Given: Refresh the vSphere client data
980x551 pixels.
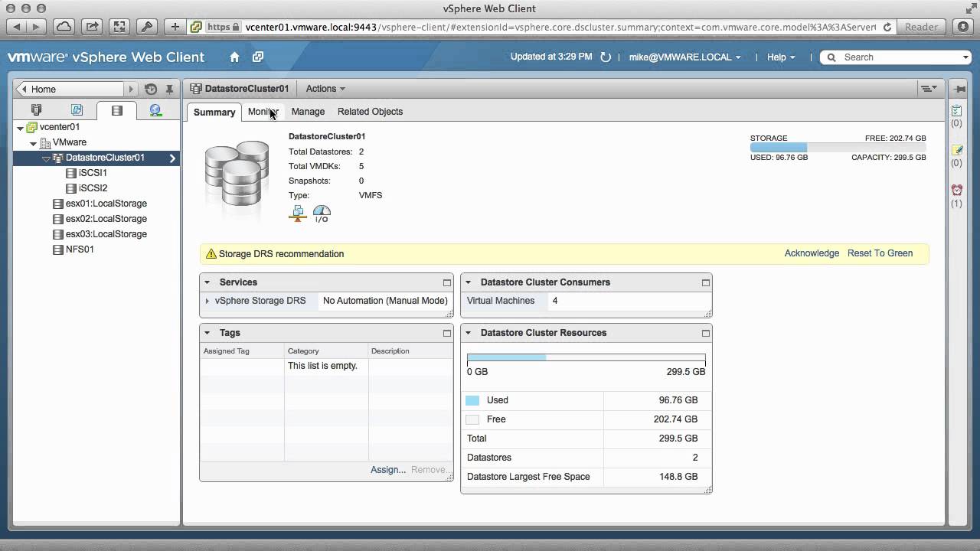Looking at the screenshot, I should point(606,57).
